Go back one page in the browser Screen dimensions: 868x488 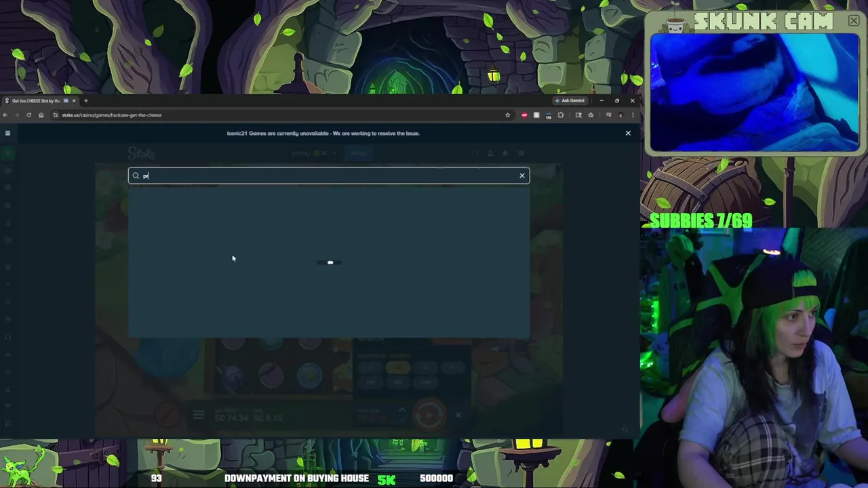[x=5, y=115]
